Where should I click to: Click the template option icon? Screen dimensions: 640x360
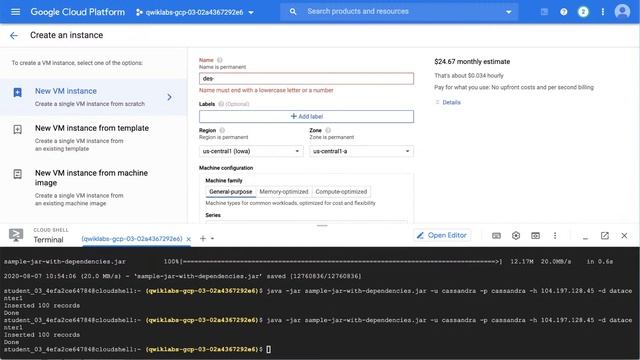coord(18,129)
